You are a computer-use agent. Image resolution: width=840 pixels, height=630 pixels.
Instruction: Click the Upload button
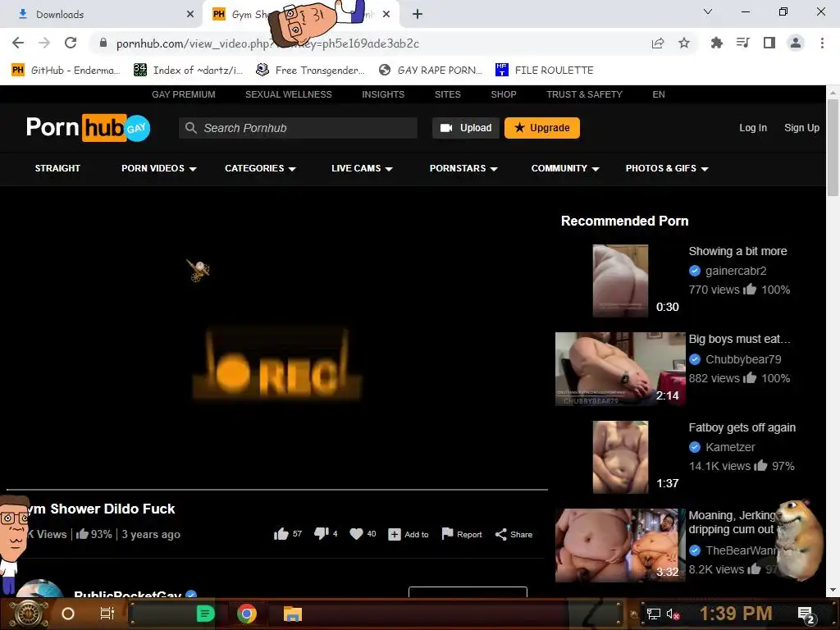[x=466, y=127]
